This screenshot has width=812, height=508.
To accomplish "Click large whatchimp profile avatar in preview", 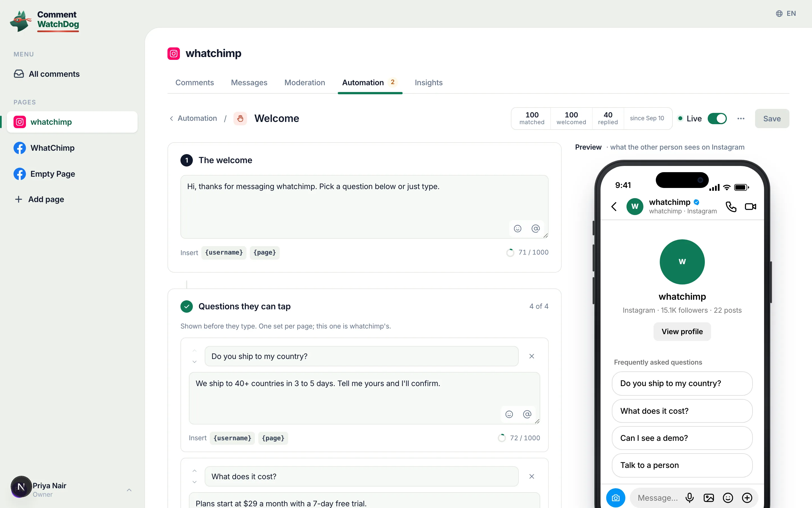I will 682,262.
